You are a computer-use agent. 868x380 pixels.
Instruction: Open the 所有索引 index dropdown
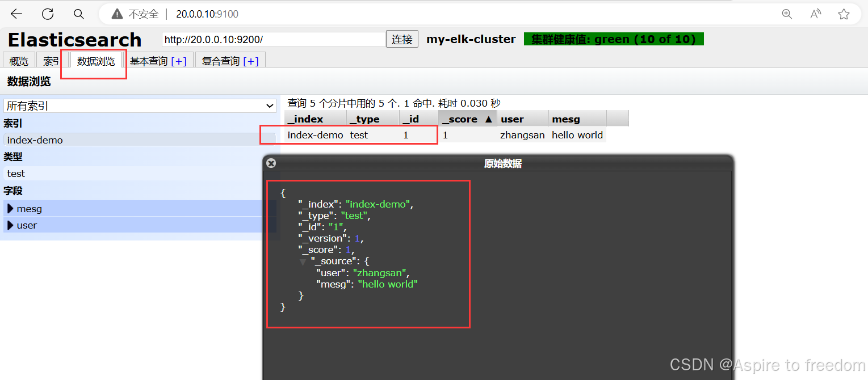click(140, 106)
